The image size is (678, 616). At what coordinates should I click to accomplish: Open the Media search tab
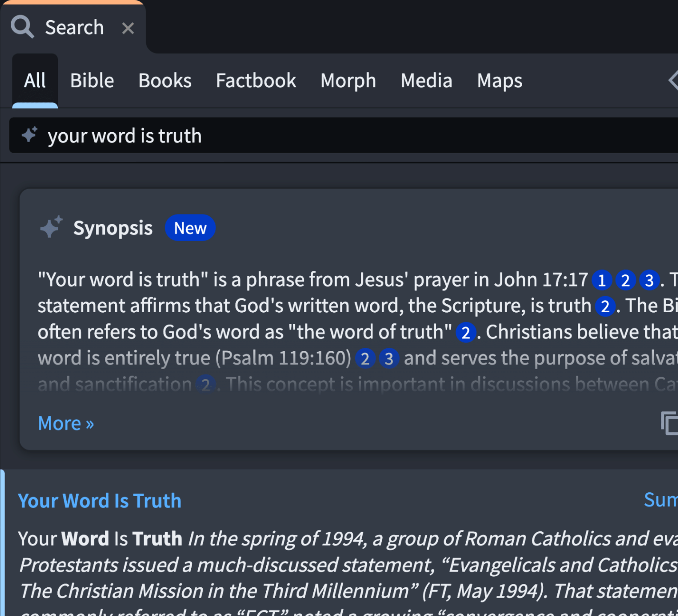[426, 80]
